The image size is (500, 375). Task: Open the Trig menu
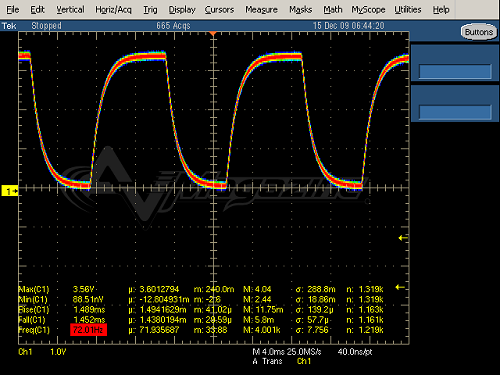(x=150, y=10)
